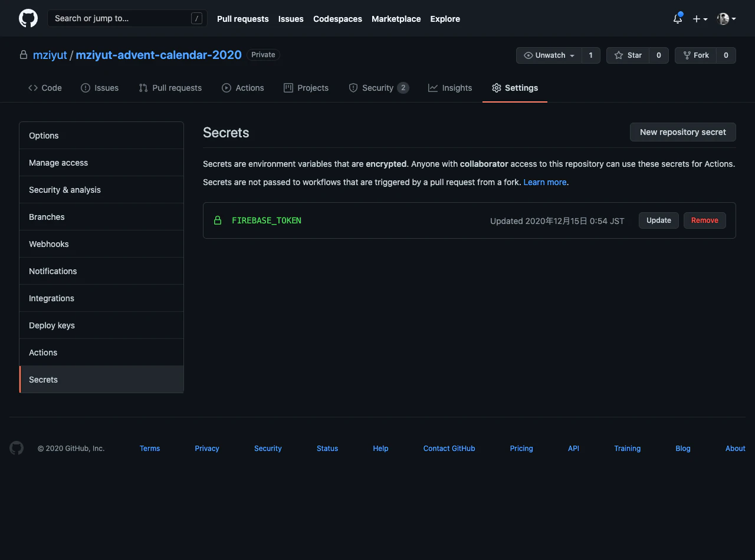
Task: Open the profile avatar dropdown
Action: [726, 18]
